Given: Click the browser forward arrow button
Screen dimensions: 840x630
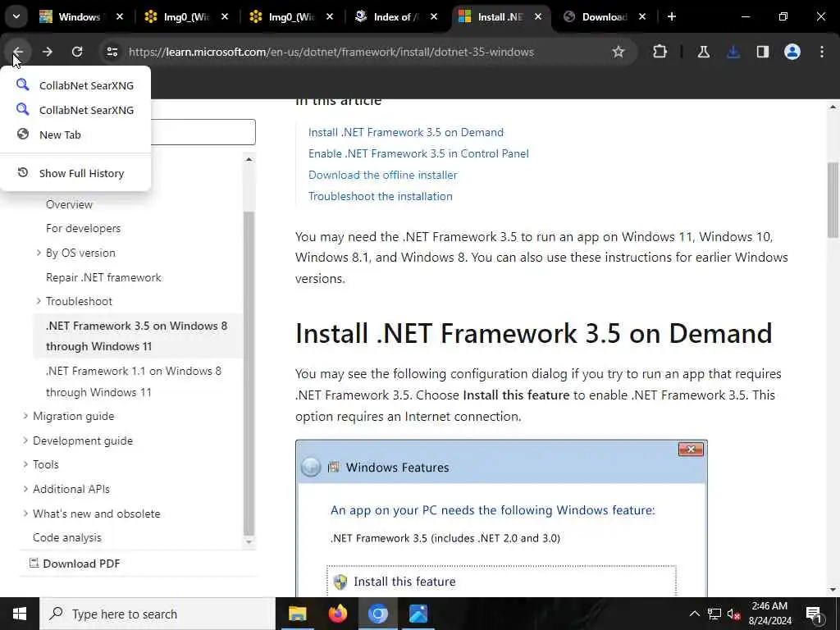Looking at the screenshot, I should 48,52.
